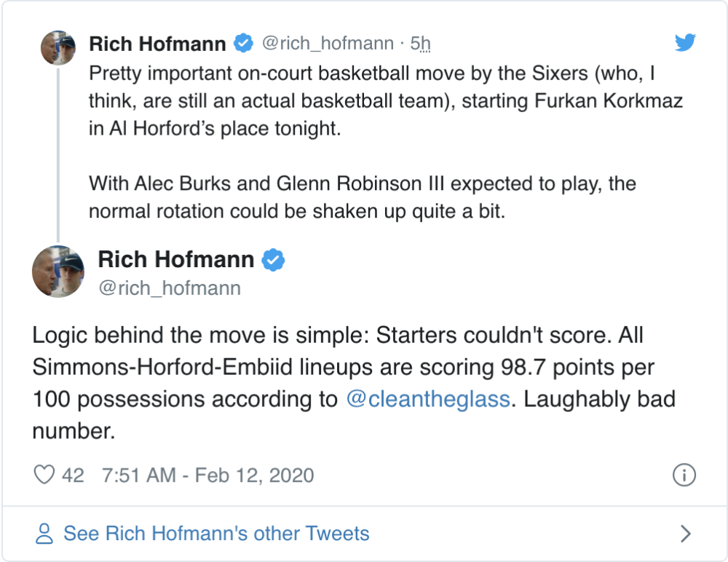The height and width of the screenshot is (562, 728).
Task: Click the person icon near other Tweets link
Action: pos(44,533)
